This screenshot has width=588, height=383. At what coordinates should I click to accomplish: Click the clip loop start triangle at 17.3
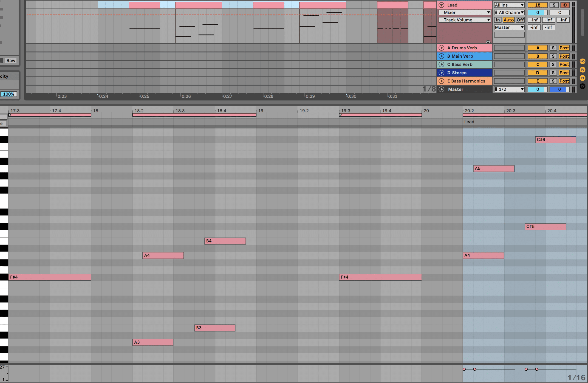[10, 115]
